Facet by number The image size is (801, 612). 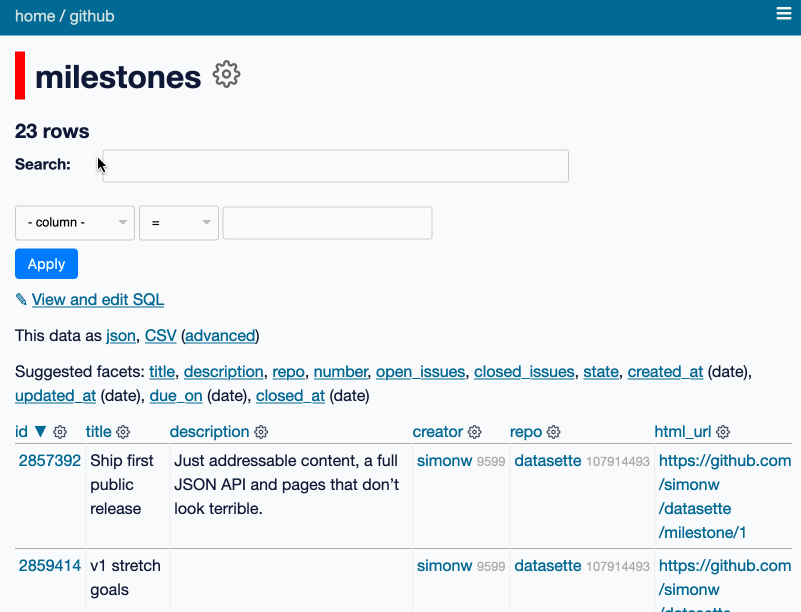coord(340,372)
